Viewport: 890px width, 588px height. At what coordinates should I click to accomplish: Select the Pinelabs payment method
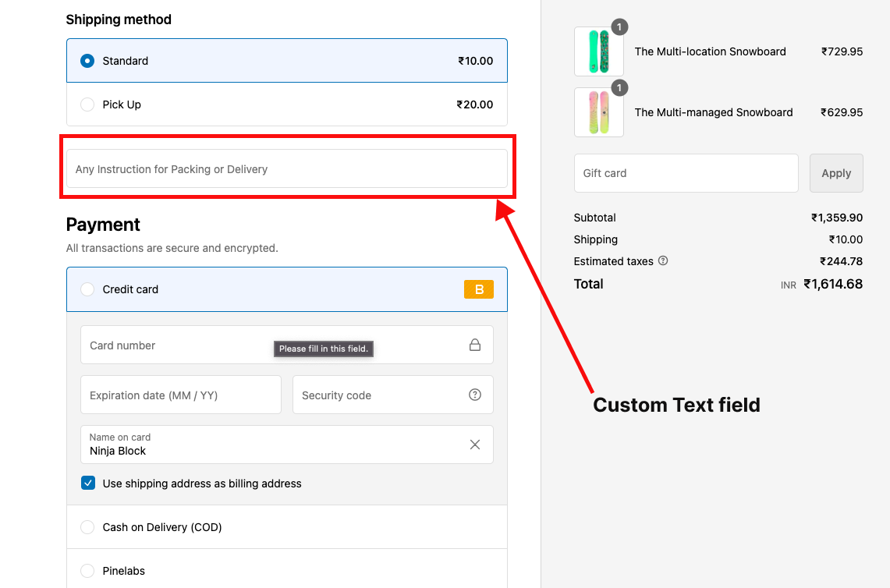click(87, 571)
